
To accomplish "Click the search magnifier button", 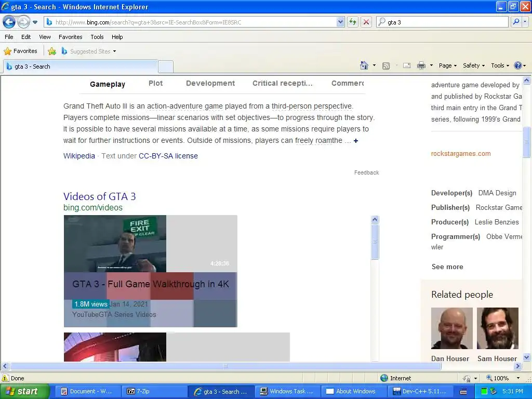I will click(516, 22).
